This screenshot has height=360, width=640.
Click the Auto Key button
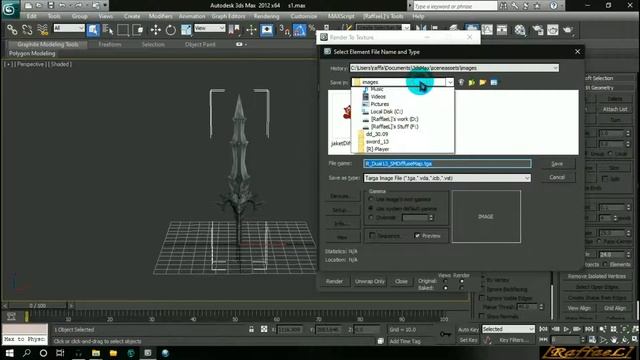pyautogui.click(x=468, y=329)
